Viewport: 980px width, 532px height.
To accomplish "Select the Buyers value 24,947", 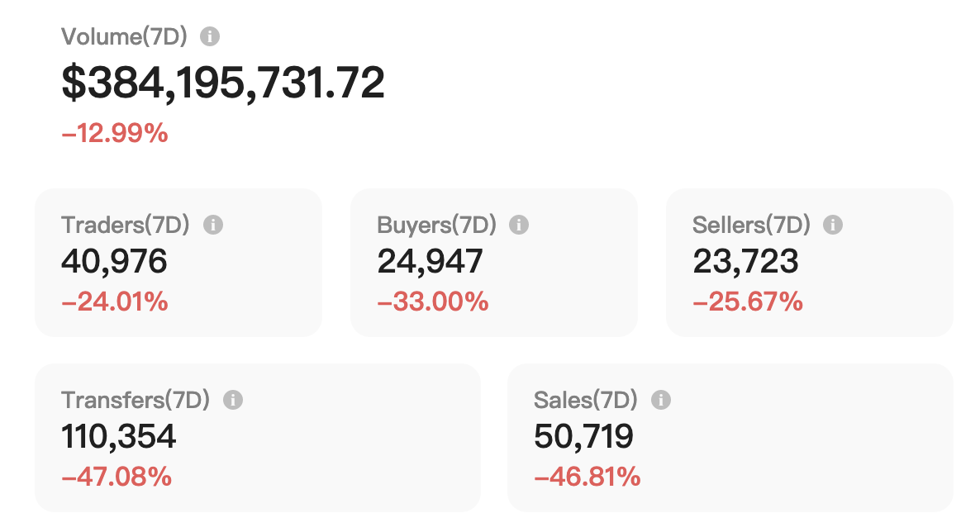I will 430,262.
